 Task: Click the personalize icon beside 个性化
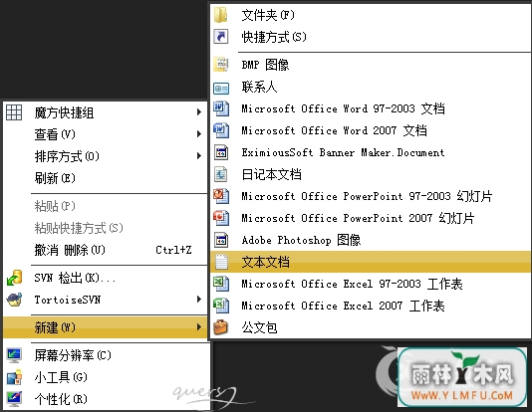[14, 399]
